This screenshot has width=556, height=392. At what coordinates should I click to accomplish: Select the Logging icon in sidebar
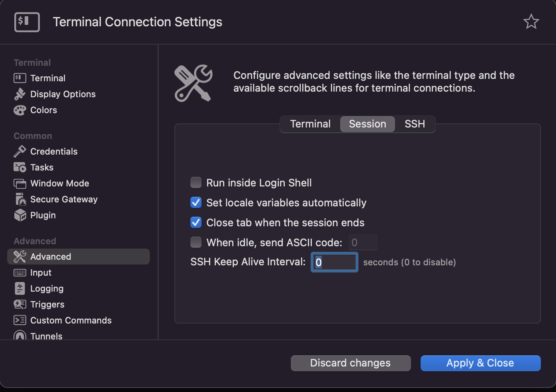click(x=20, y=288)
